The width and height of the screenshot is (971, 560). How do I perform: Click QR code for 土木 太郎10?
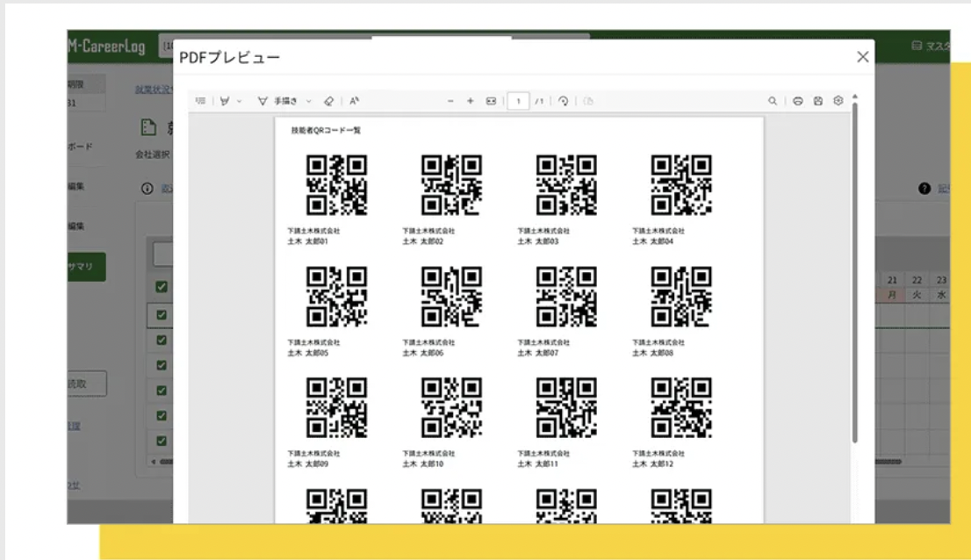pos(451,408)
